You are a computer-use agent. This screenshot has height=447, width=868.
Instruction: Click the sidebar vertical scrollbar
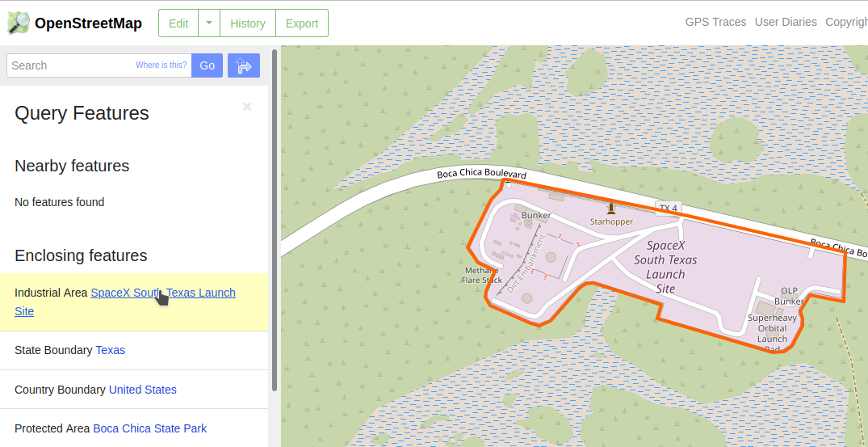(274, 221)
